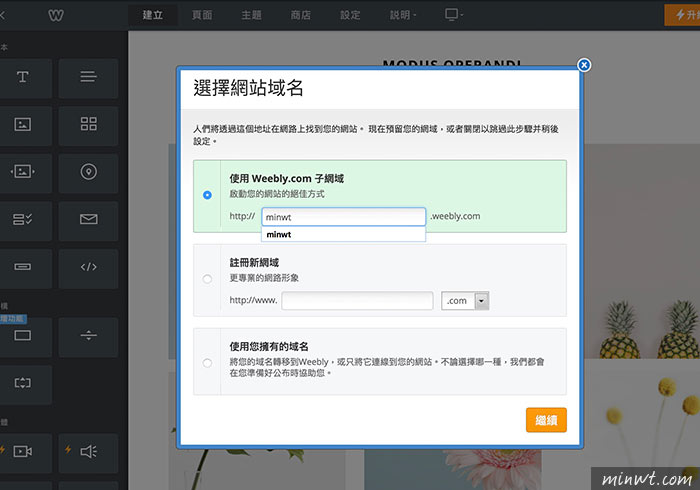Click the Weebly logo icon

pyautogui.click(x=56, y=15)
